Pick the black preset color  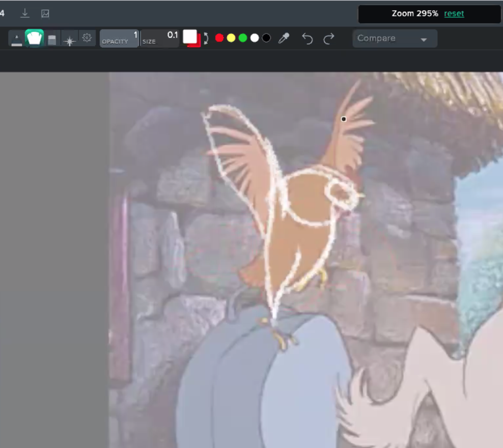click(266, 38)
